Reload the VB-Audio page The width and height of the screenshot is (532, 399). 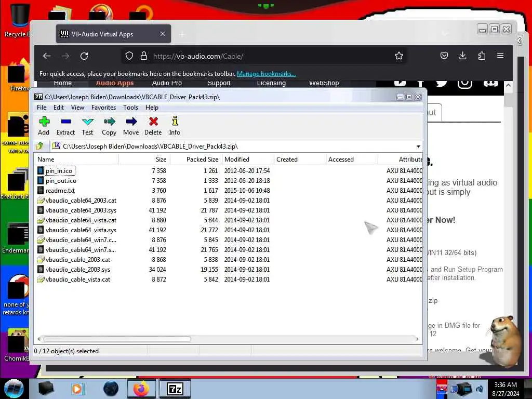coord(84,56)
